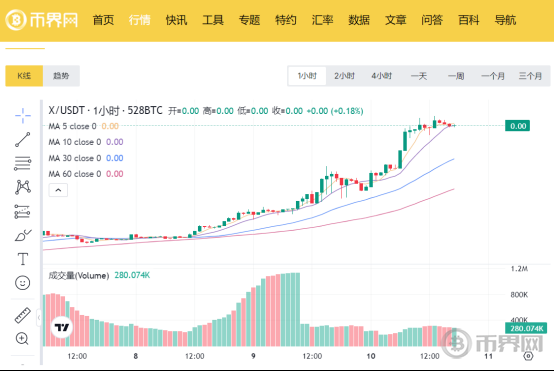Image resolution: width=554 pixels, height=371 pixels.
Task: Click date marker 10 on time axis
Action: [371, 356]
